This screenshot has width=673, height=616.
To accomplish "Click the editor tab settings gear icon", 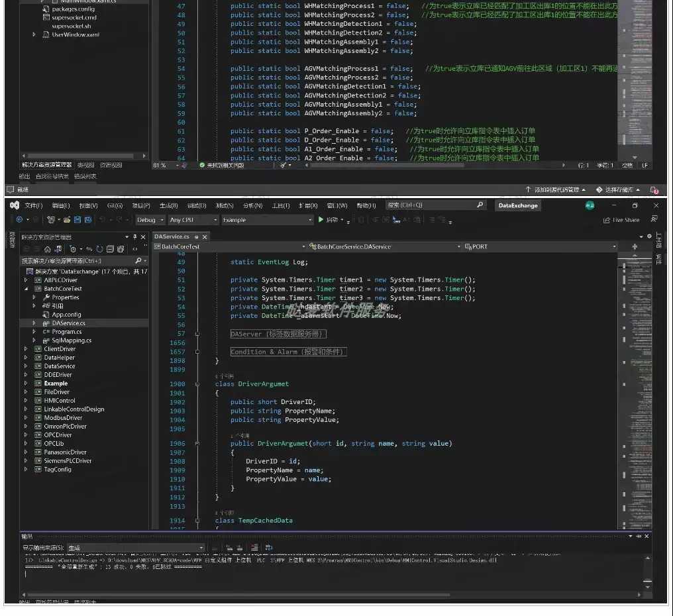I will 649,236.
